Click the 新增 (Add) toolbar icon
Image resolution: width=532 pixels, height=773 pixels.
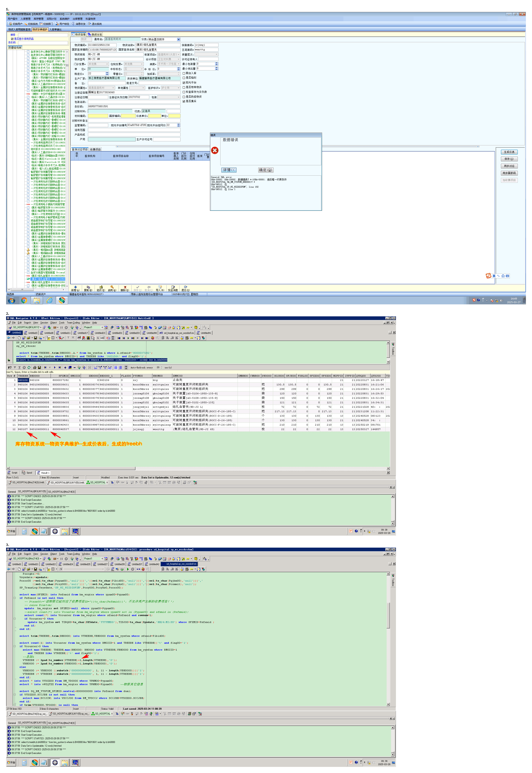coord(75,287)
